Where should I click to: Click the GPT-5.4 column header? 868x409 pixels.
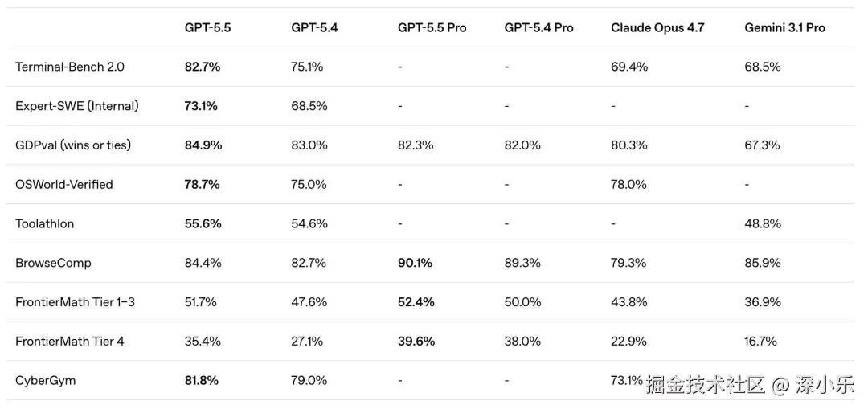(314, 27)
